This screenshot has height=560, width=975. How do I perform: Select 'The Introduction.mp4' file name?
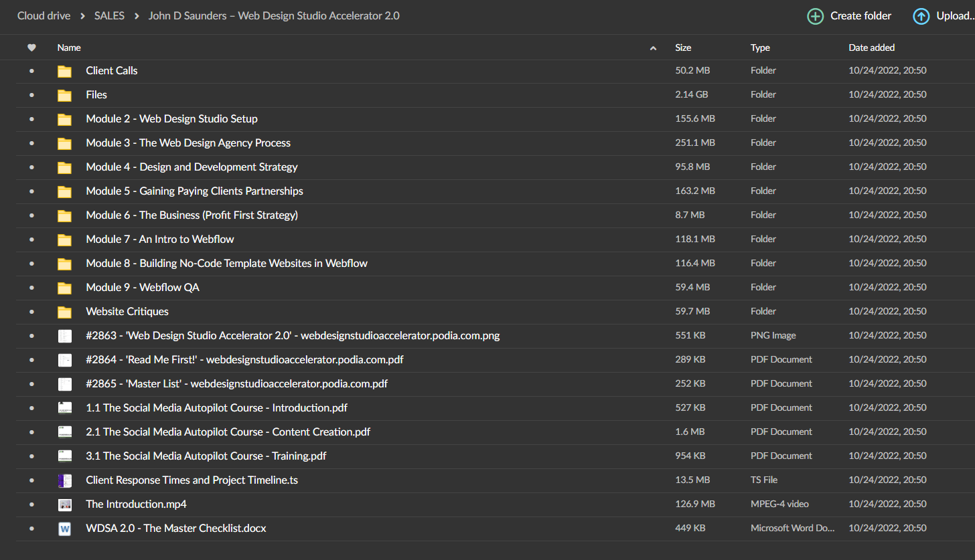pyautogui.click(x=136, y=504)
